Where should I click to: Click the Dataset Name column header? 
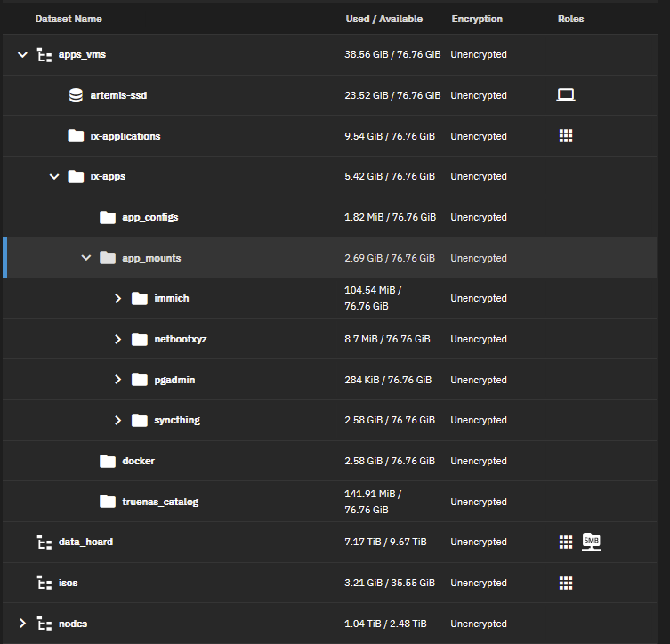point(69,19)
